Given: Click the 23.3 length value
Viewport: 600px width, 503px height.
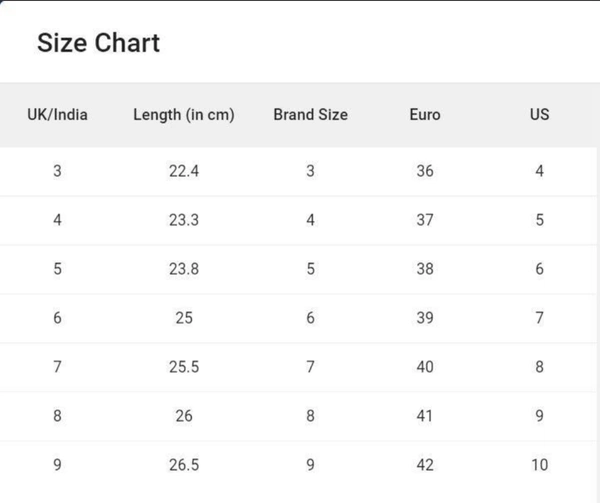Looking at the screenshot, I should (184, 220).
